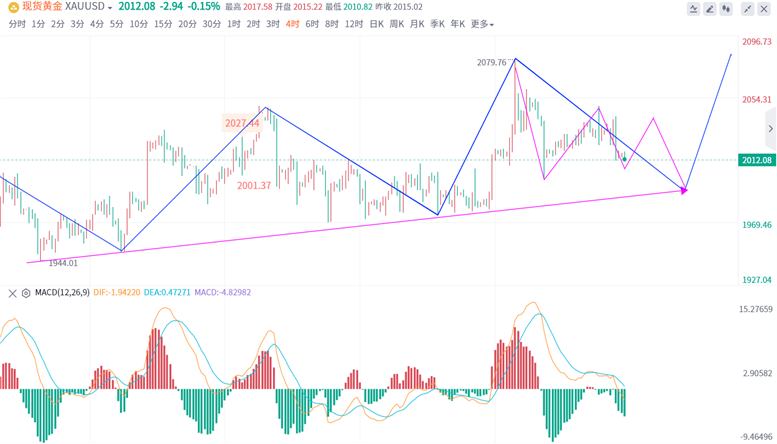Click the current price tag 2012.08
The height and width of the screenshot is (444, 777).
coord(756,160)
